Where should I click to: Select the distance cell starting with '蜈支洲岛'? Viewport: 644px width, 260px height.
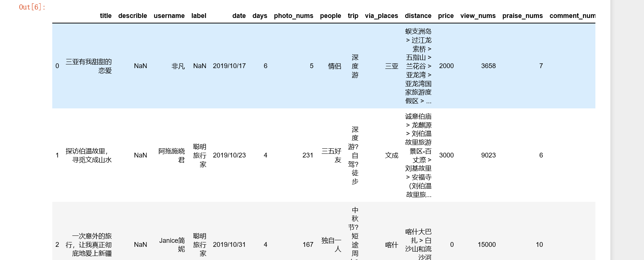[x=418, y=66]
